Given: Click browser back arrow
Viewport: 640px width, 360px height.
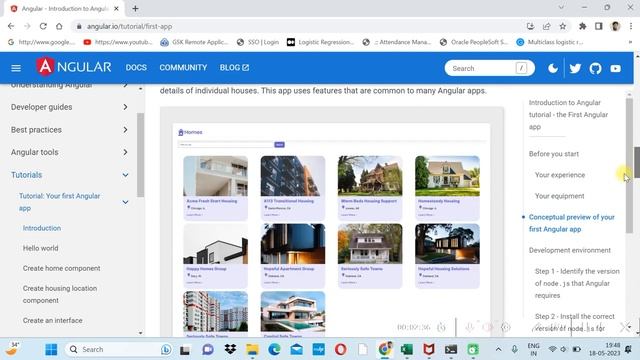Looking at the screenshot, I should coord(11,26).
